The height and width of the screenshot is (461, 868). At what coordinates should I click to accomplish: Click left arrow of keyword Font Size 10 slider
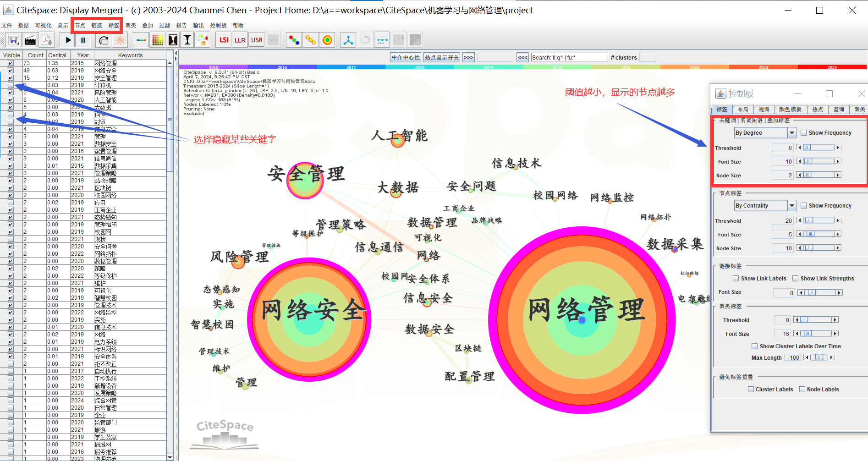pyautogui.click(x=799, y=161)
